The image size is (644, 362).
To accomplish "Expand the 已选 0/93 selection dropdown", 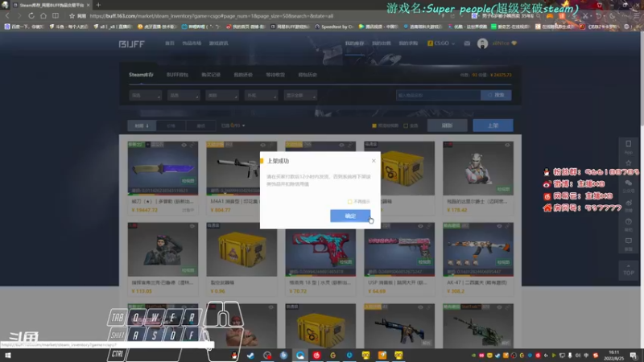I will [x=233, y=125].
